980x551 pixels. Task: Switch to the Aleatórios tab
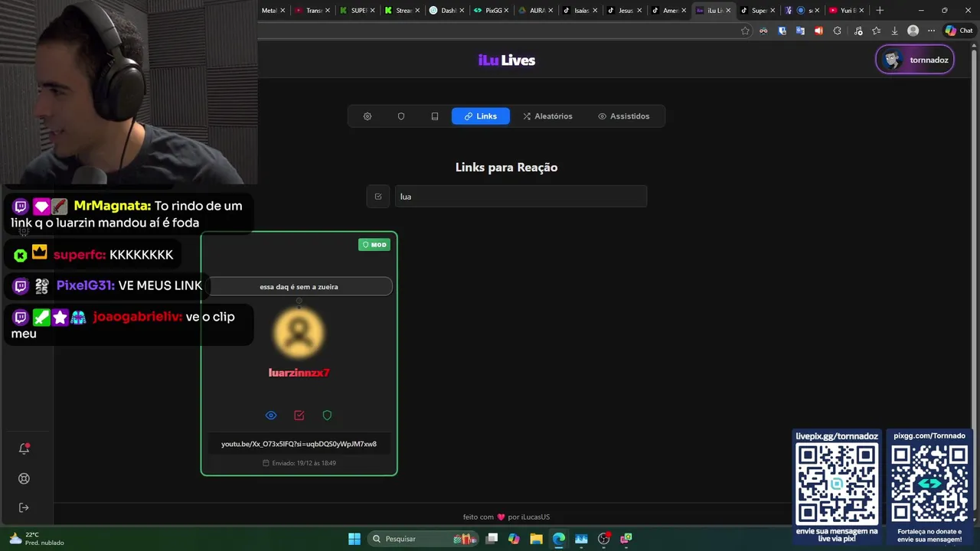pos(548,116)
